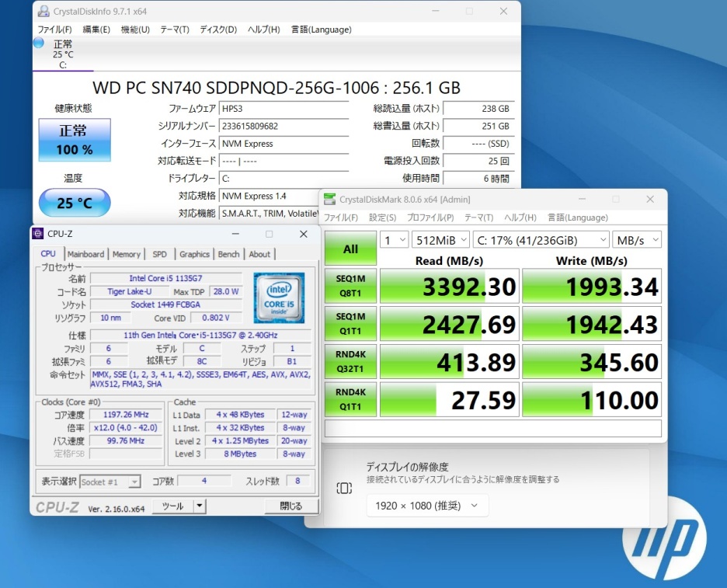Click the blue health status circle for drive C:
The image size is (727, 588).
coord(39,43)
